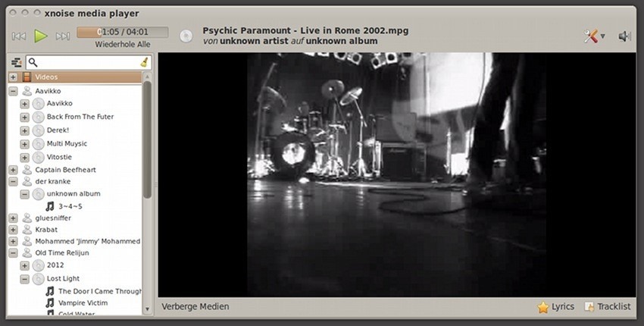This screenshot has height=326, width=644.
Task: Clear the search with broom icon
Action: [144, 62]
